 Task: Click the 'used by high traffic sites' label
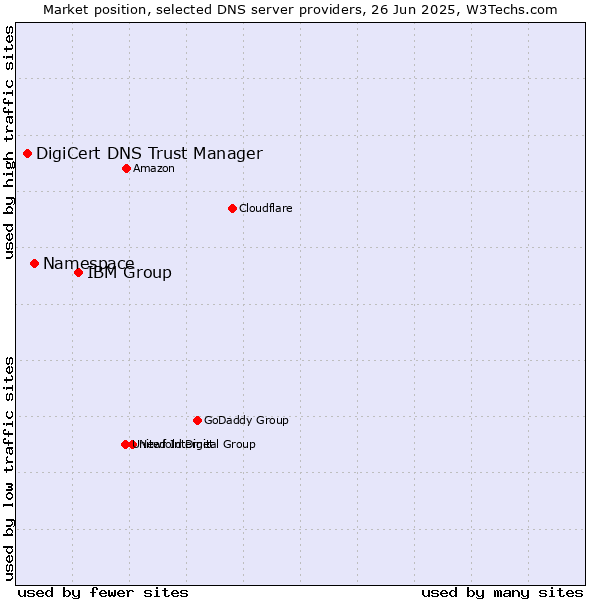(8, 142)
